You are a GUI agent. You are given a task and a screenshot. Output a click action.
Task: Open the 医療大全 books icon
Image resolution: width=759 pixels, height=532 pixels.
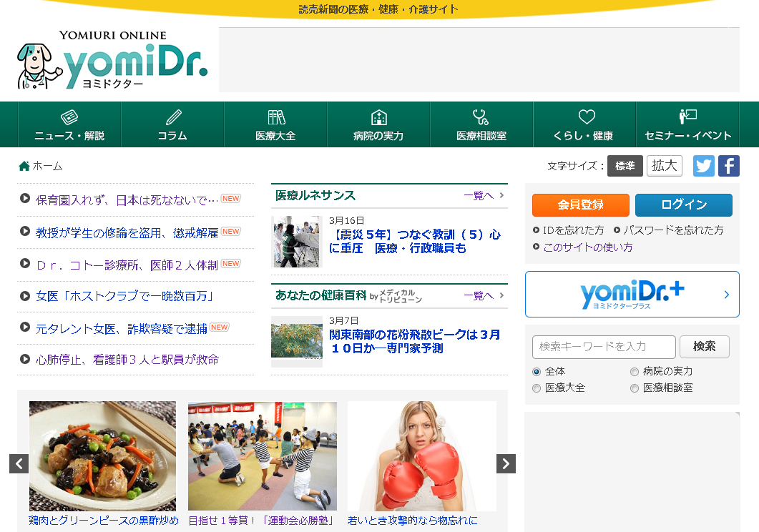(276, 117)
